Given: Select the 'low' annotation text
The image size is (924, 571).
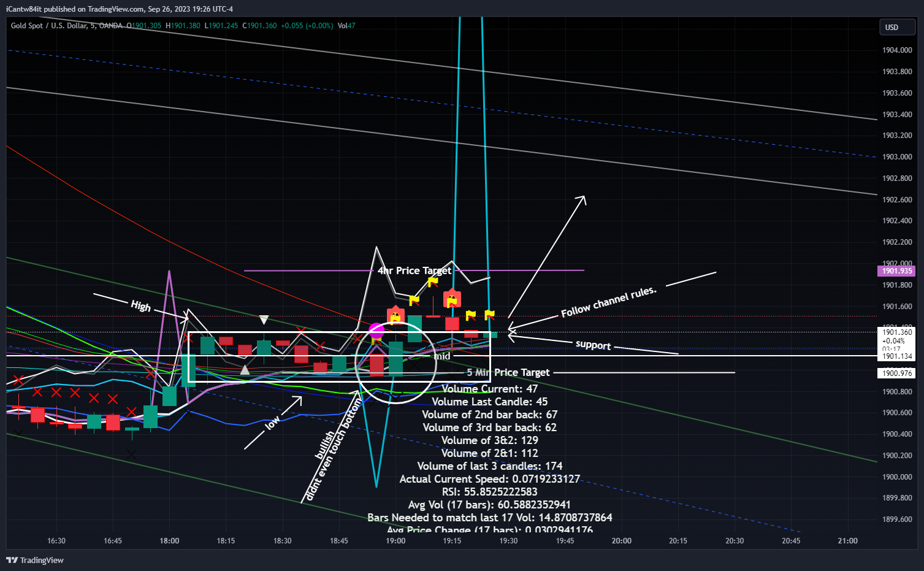Looking at the screenshot, I should tap(272, 422).
